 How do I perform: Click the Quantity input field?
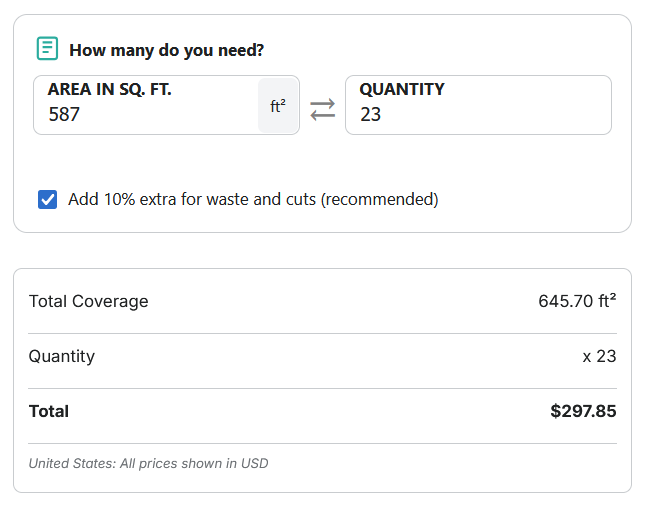point(478,105)
